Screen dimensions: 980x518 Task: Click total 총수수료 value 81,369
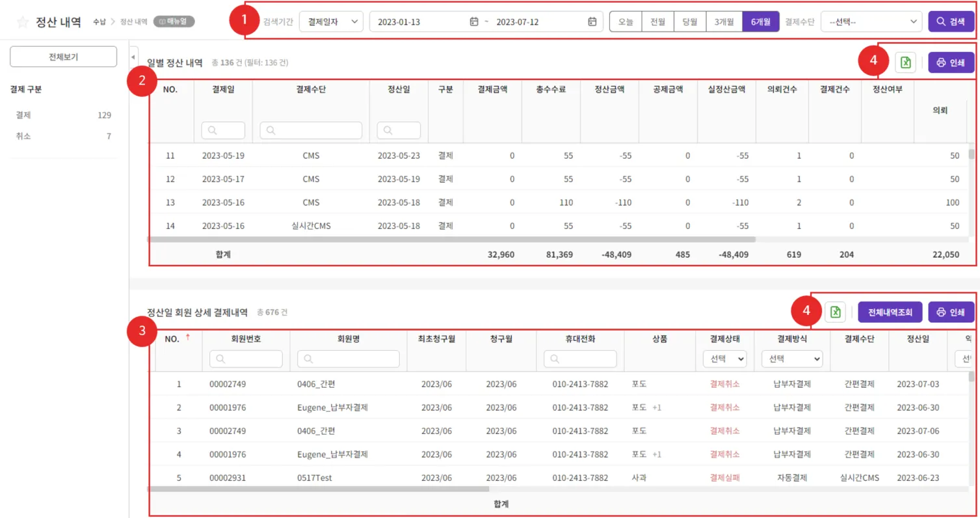coord(559,254)
